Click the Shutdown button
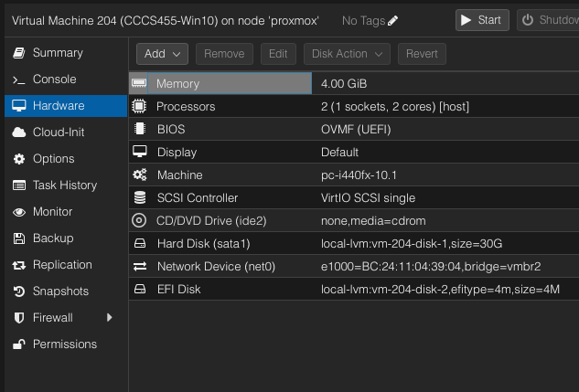 click(x=548, y=20)
